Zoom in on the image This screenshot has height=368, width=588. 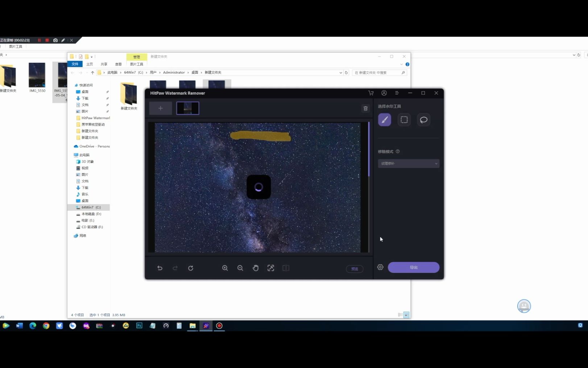tap(225, 268)
